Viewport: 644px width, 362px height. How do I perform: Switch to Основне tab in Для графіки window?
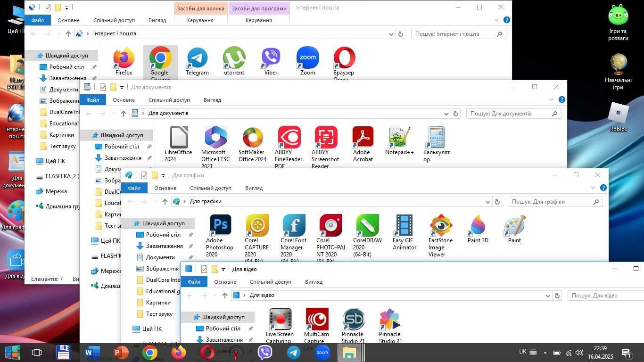pos(165,188)
